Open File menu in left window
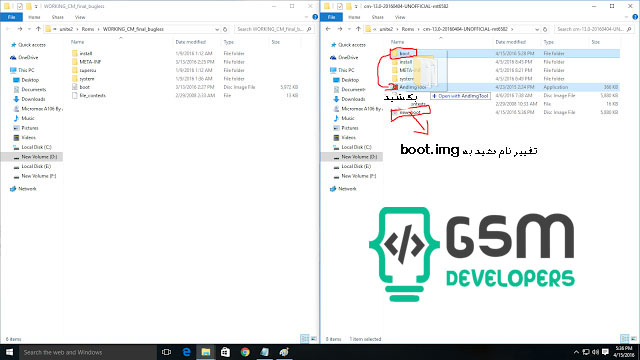Image resolution: width=640 pixels, height=360 pixels. pyautogui.click(x=11, y=17)
